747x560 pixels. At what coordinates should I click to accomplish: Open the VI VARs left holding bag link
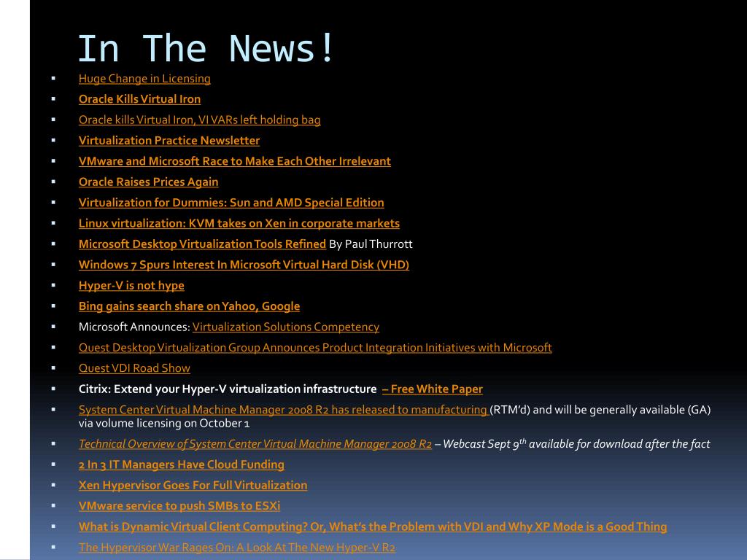(x=200, y=120)
